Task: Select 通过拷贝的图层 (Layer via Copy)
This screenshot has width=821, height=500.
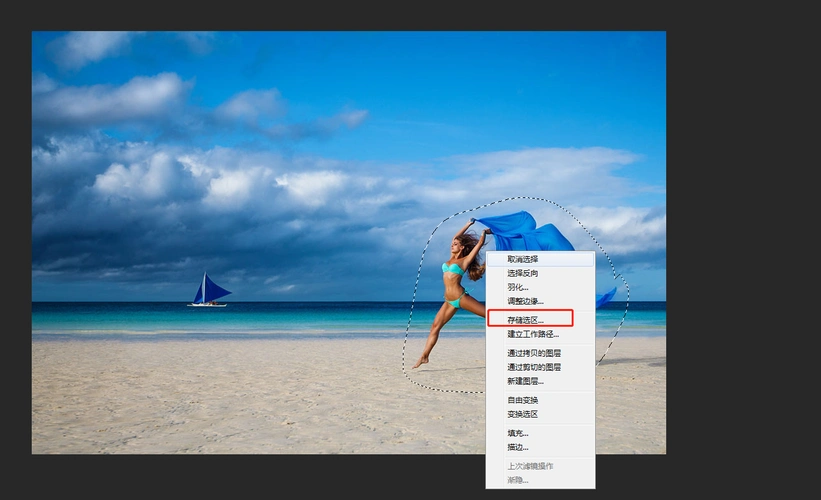Action: (x=533, y=353)
